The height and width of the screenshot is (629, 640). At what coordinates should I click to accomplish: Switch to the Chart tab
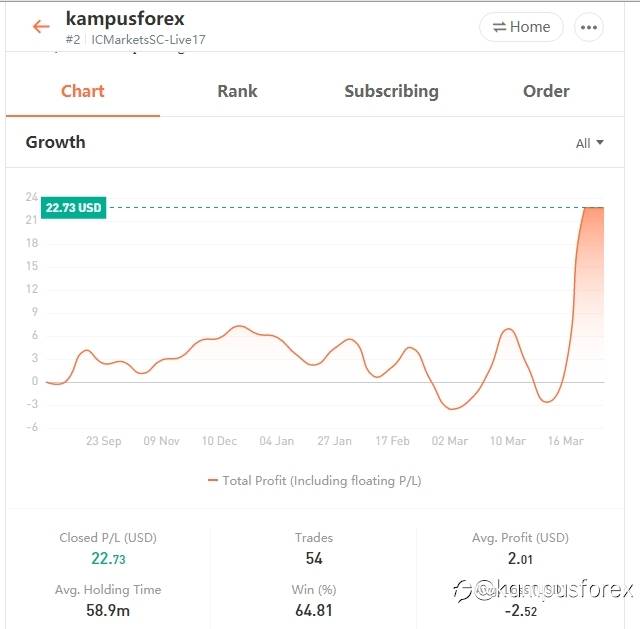click(x=82, y=91)
